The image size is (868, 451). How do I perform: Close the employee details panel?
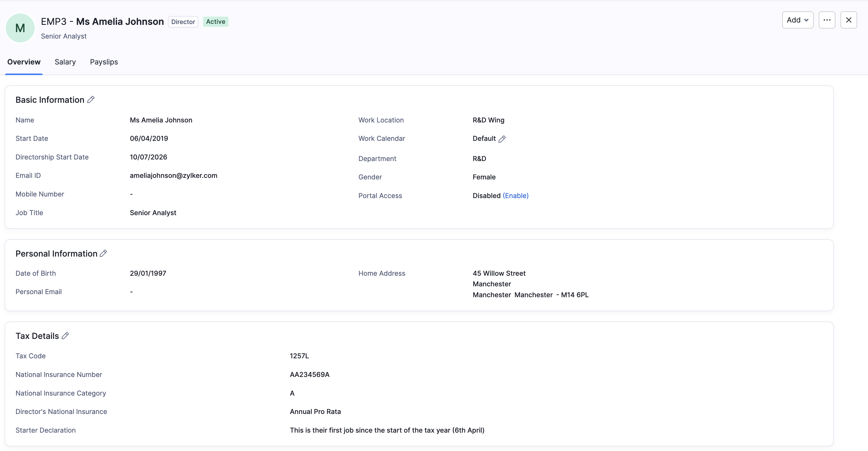pos(849,20)
